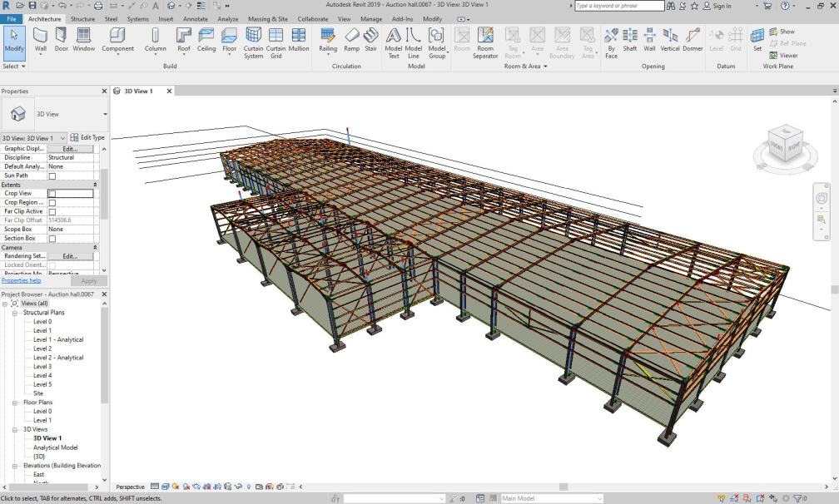This screenshot has height=504, width=839.
Task: Select the Floor tool
Action: 229,41
